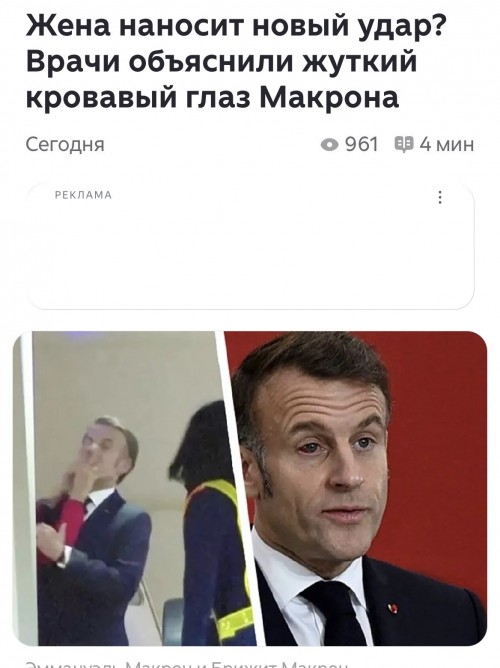
Task: Click the white diagonal divider between photos
Action: [241, 489]
